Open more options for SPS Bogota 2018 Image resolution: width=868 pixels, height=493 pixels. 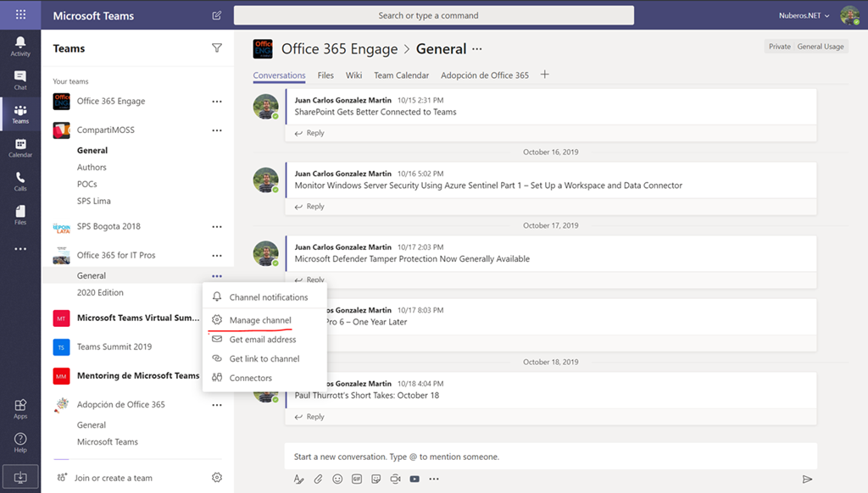[x=217, y=227]
